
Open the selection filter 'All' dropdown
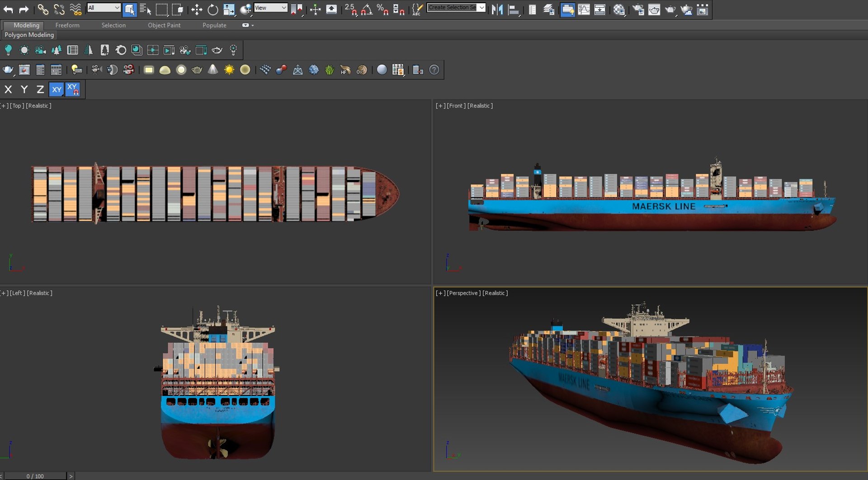104,8
